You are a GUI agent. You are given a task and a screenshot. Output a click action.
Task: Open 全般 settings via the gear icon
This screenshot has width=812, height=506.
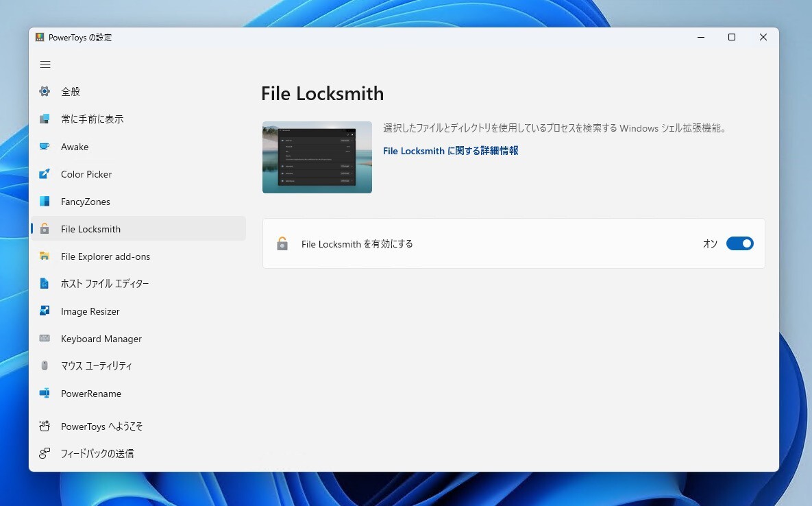click(x=45, y=91)
